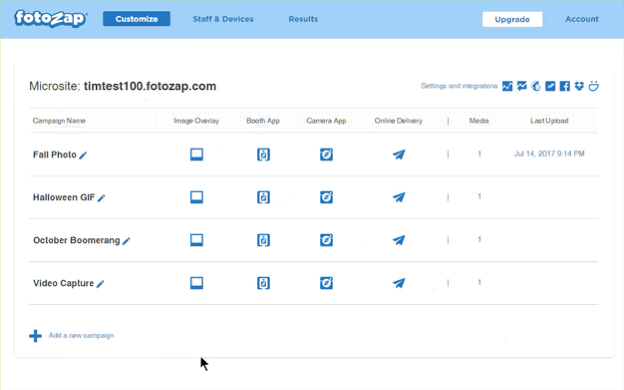Open Image Overlay for Halloween GIF
624x390 pixels.
[197, 197]
